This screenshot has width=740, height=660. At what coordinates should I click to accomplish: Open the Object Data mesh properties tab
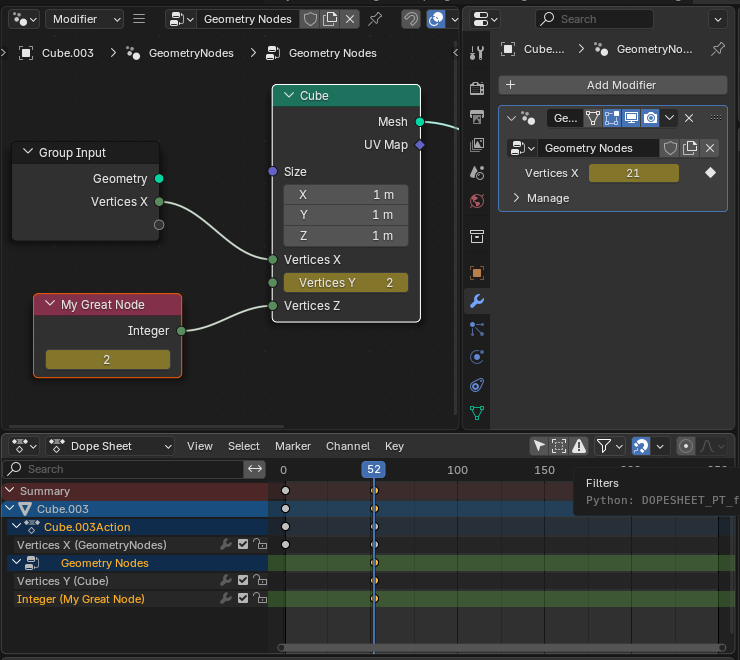477,413
